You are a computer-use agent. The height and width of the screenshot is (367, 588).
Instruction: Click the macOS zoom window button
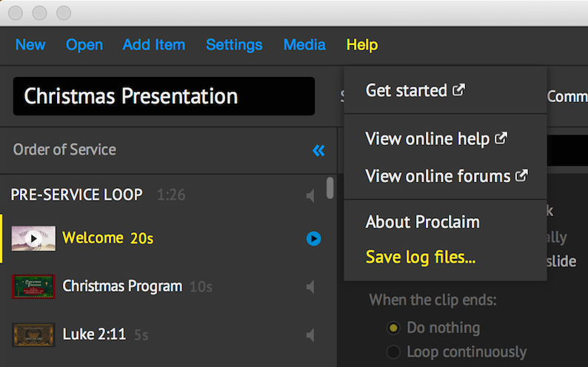tap(64, 13)
